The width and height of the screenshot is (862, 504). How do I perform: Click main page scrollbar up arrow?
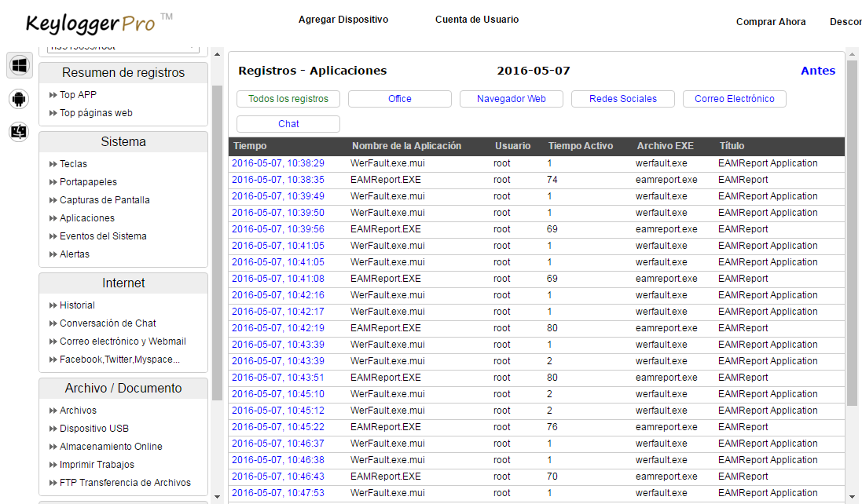(x=852, y=54)
